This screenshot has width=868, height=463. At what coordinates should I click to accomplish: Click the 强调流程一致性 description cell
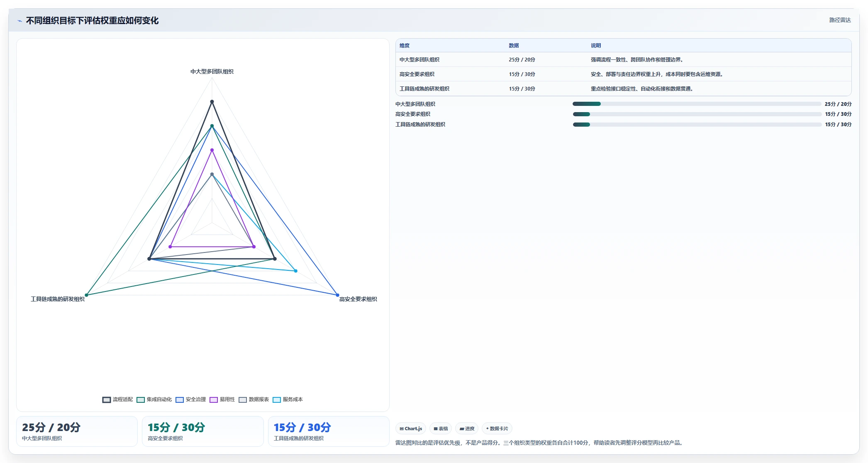click(x=637, y=60)
